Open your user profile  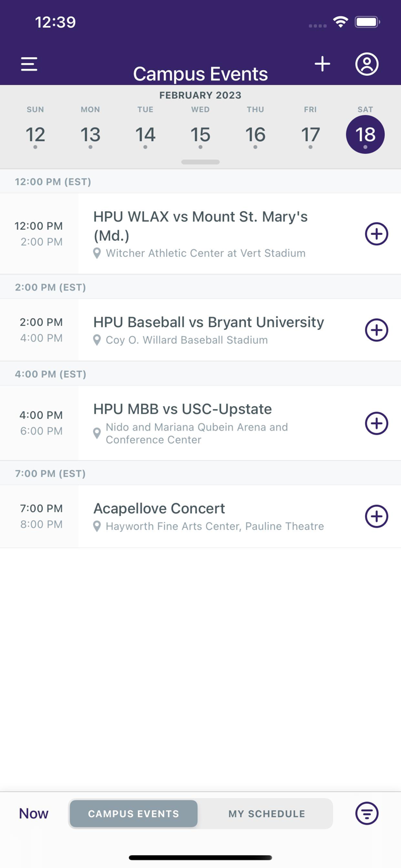pyautogui.click(x=366, y=65)
